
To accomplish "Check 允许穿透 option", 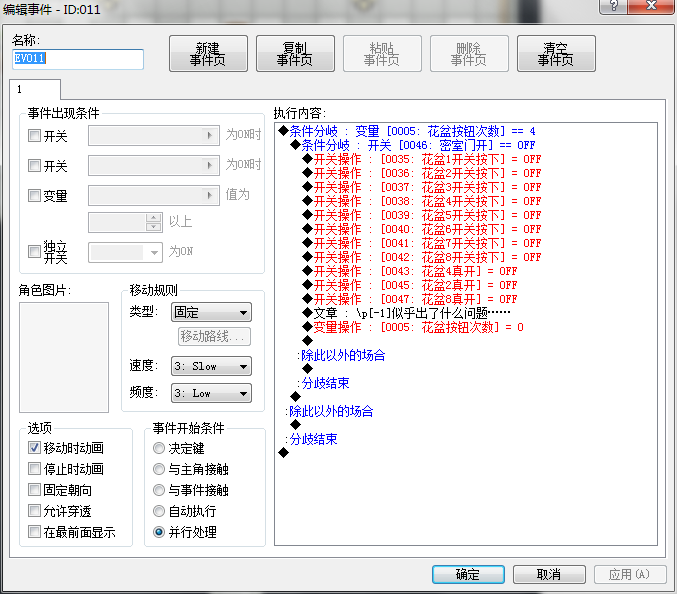I will (x=34, y=511).
